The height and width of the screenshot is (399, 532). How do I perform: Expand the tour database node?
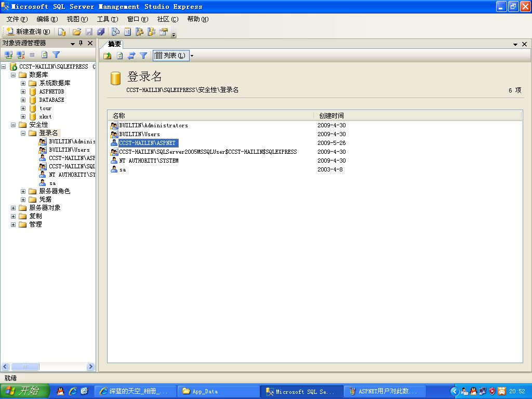pos(23,108)
